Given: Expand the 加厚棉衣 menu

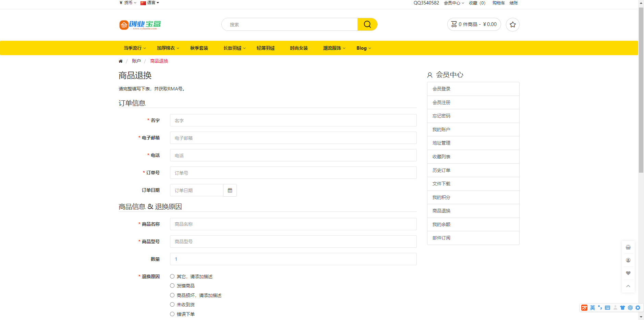Looking at the screenshot, I should click(168, 48).
